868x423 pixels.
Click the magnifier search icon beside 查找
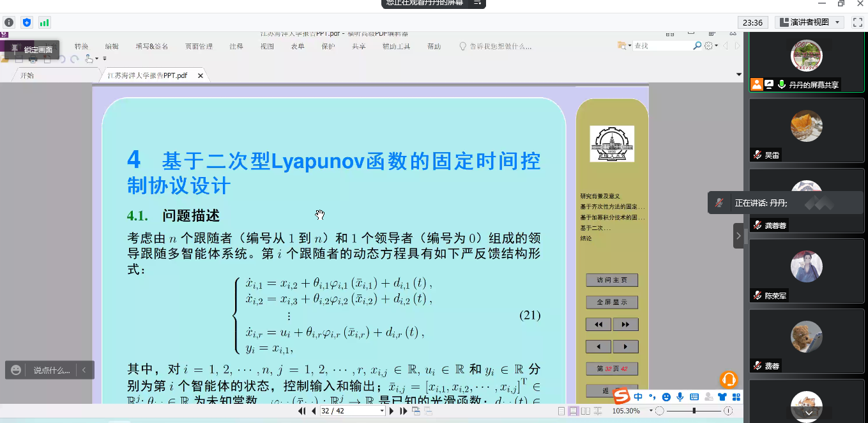pos(697,46)
